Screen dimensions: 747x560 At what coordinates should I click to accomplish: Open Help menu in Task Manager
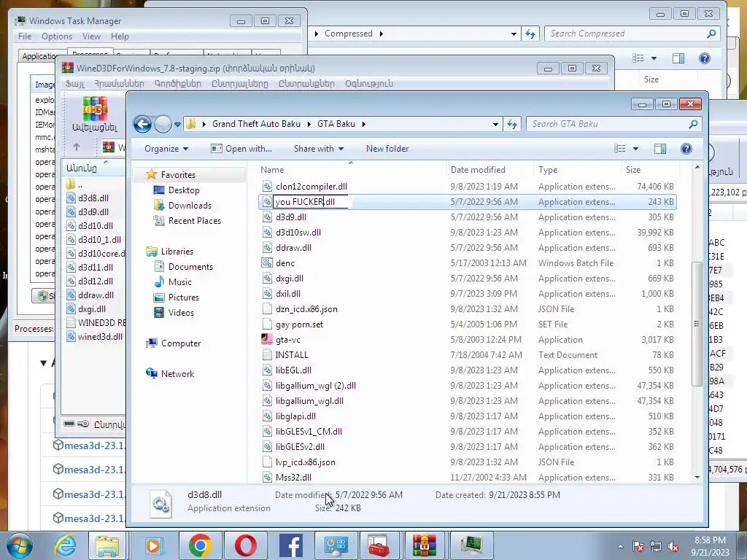pos(120,36)
